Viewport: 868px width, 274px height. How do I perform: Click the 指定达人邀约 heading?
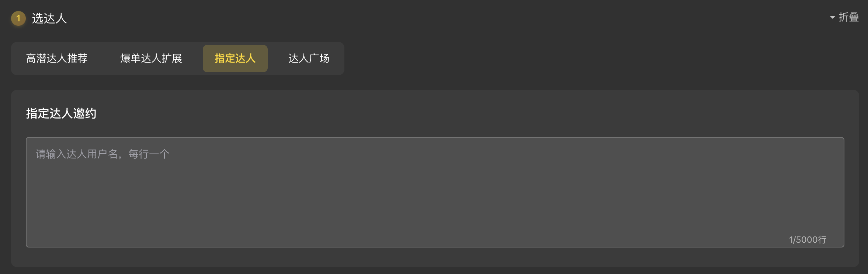pos(61,113)
